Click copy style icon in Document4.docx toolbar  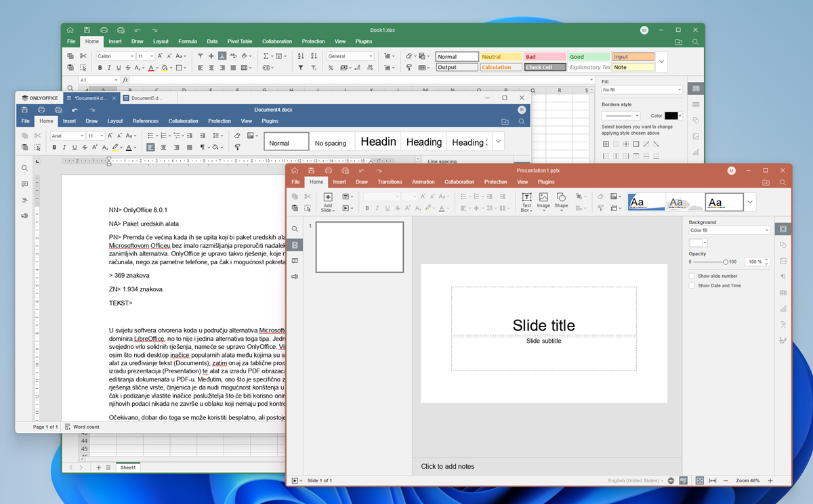pos(238,147)
